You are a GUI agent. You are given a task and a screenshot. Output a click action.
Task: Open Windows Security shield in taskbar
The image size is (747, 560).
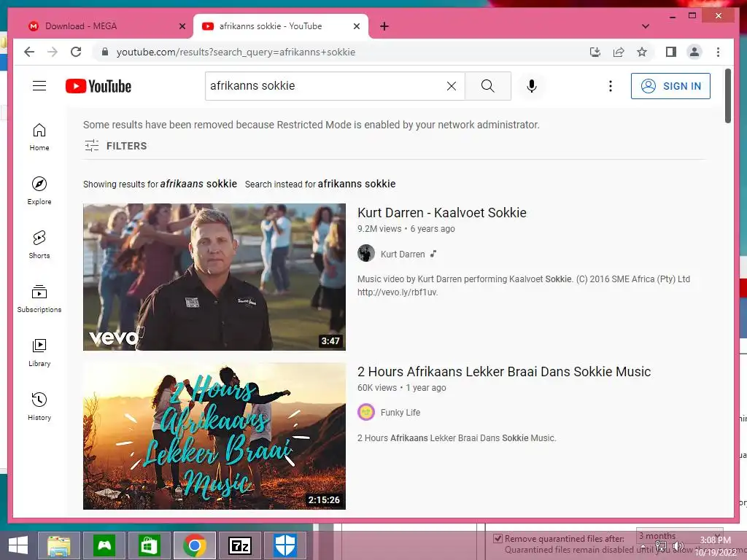pos(285,545)
